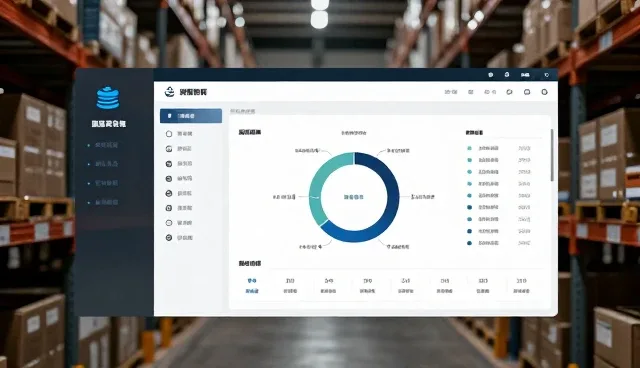
Task: Click the last round icon in the white header
Action: click(x=544, y=92)
